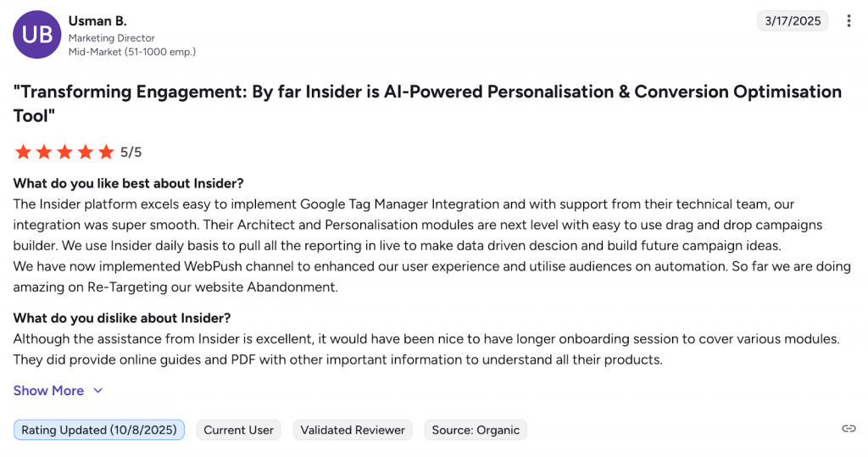Screen dimensions: 868x457
Task: Click Show More to expand review
Action: click(x=48, y=391)
